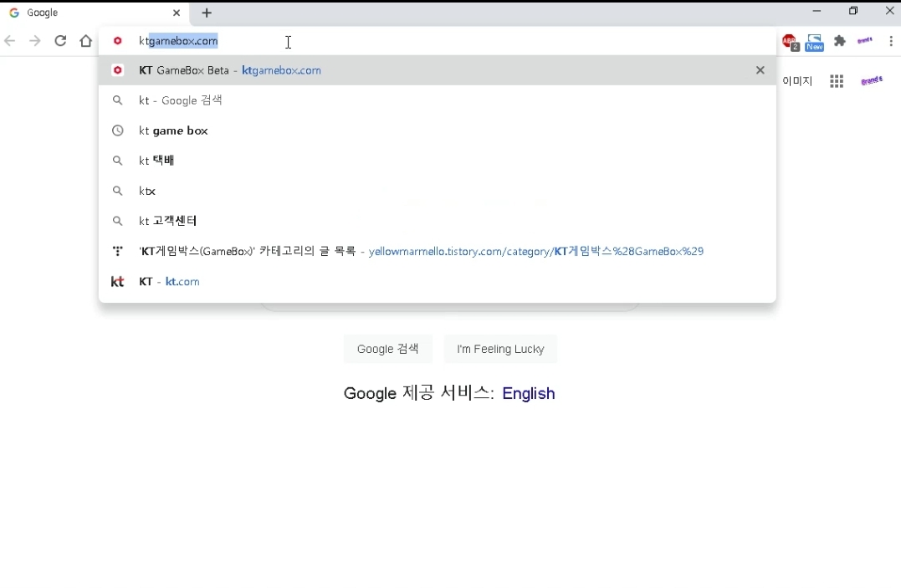Select the 'ktx' search suggestion
Image resolution: width=901 pixels, height=588 pixels.
coord(438,191)
